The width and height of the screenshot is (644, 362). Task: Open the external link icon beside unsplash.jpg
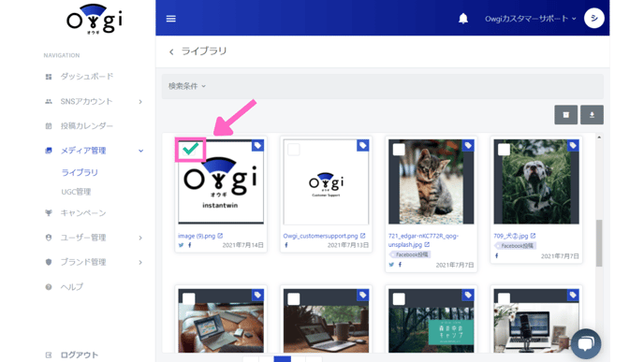(x=427, y=244)
